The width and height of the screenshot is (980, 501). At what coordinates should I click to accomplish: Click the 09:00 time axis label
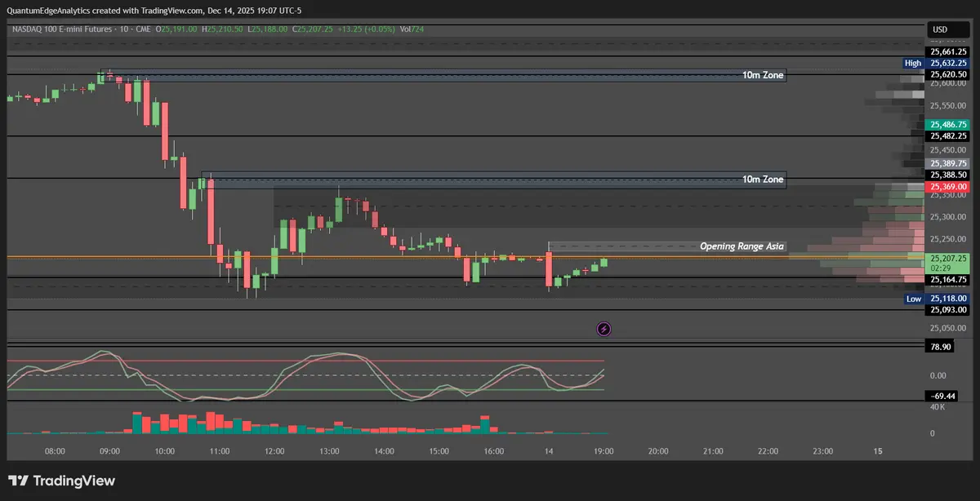pyautogui.click(x=109, y=450)
